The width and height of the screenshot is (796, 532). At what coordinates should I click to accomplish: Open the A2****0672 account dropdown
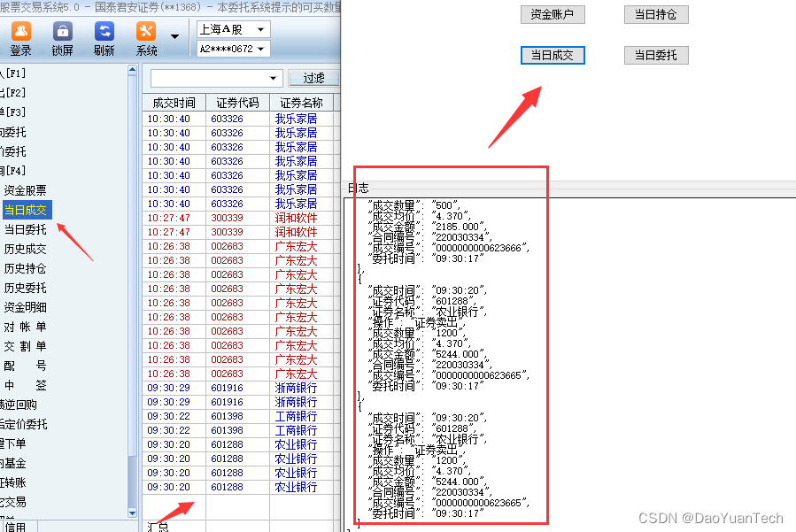click(x=233, y=49)
